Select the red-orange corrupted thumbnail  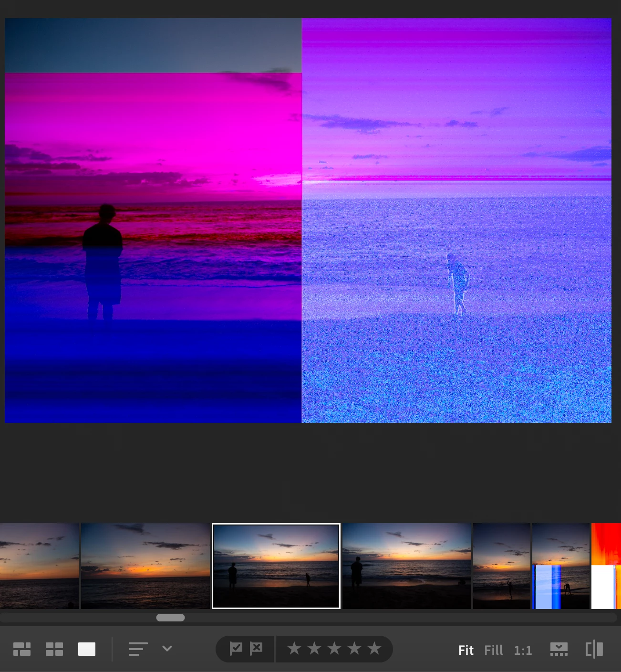pos(606,566)
